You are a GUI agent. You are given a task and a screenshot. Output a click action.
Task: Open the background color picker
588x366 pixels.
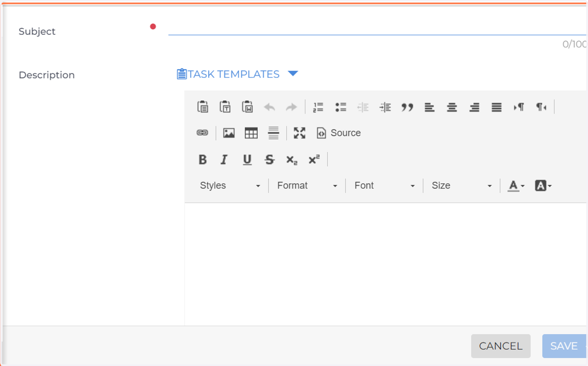(x=543, y=186)
